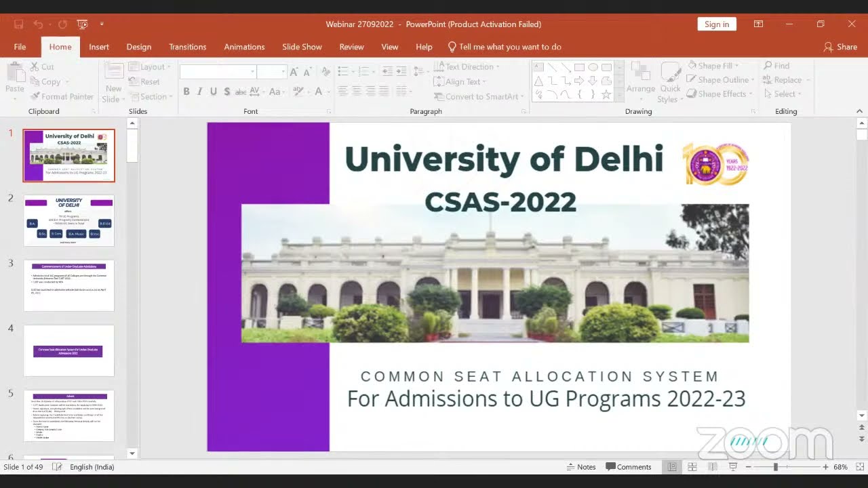Open the Transitions tab
Viewport: 868px width, 488px height.
click(188, 47)
